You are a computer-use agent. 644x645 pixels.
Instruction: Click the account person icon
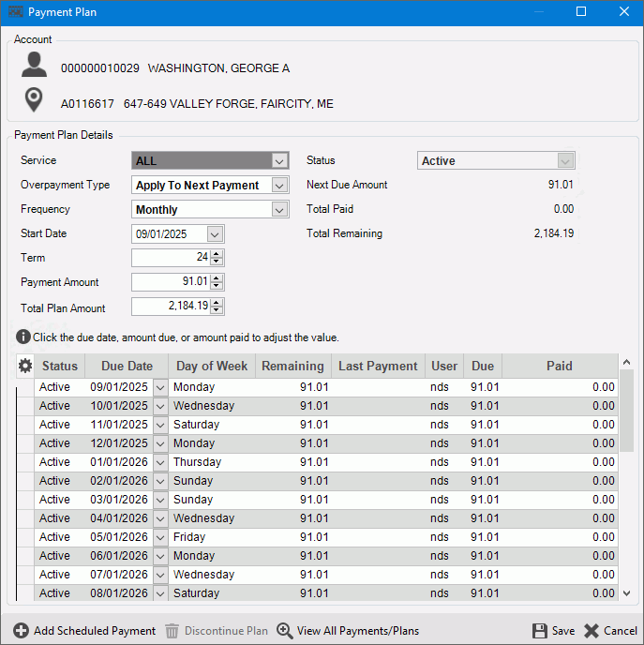tap(35, 66)
